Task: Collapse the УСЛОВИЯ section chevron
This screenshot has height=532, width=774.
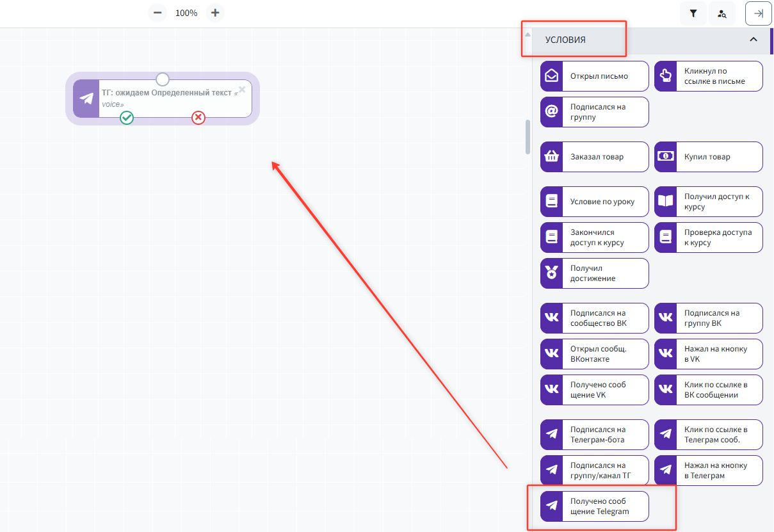Action: pyautogui.click(x=754, y=40)
